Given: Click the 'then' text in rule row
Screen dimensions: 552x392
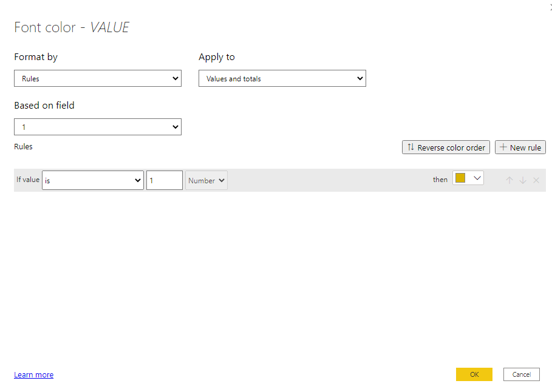Looking at the screenshot, I should (x=440, y=180).
